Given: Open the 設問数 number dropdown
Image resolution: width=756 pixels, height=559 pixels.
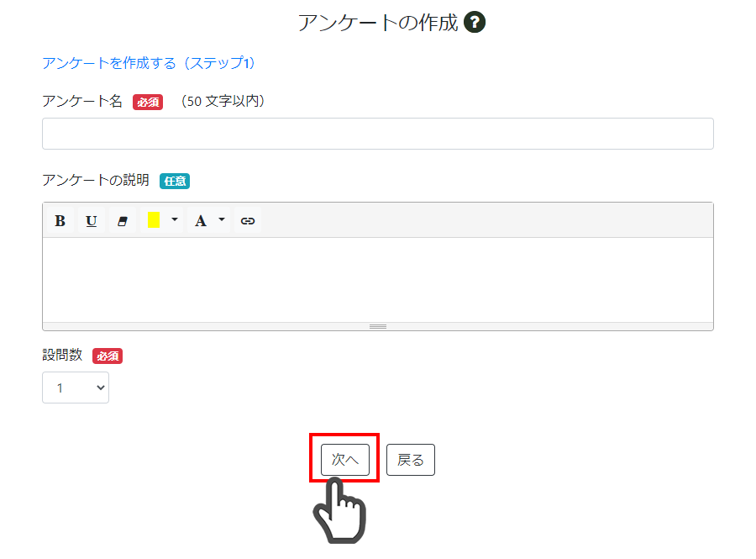Looking at the screenshot, I should coord(76,388).
